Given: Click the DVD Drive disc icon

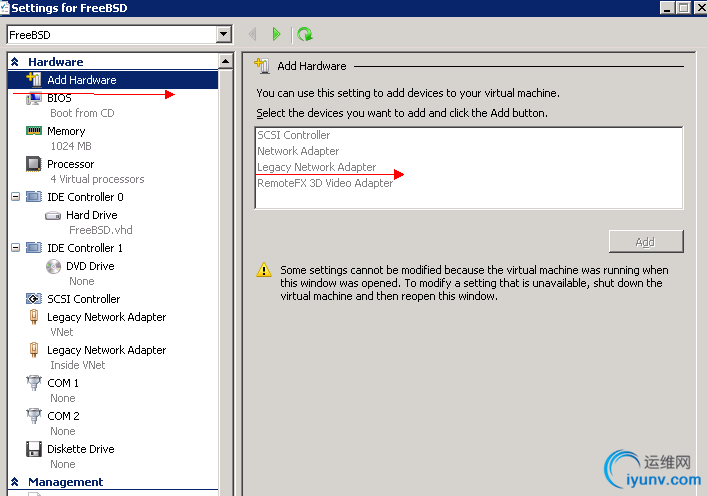Looking at the screenshot, I should tap(53, 266).
